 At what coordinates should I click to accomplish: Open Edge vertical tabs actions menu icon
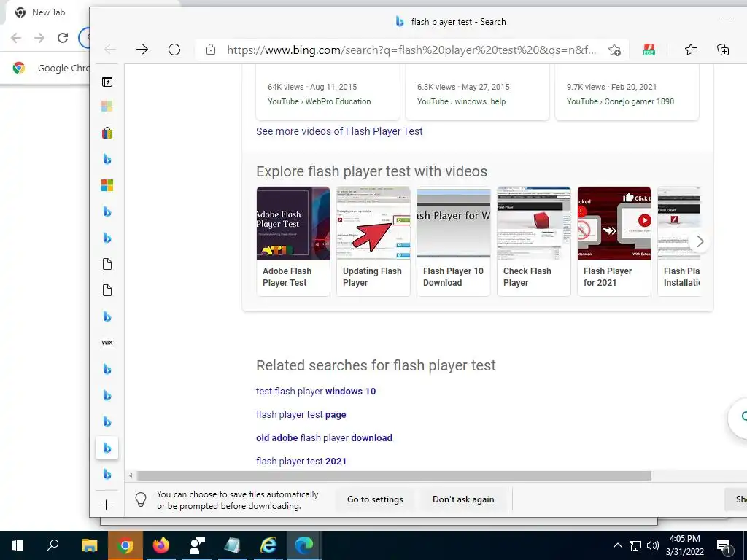107,82
